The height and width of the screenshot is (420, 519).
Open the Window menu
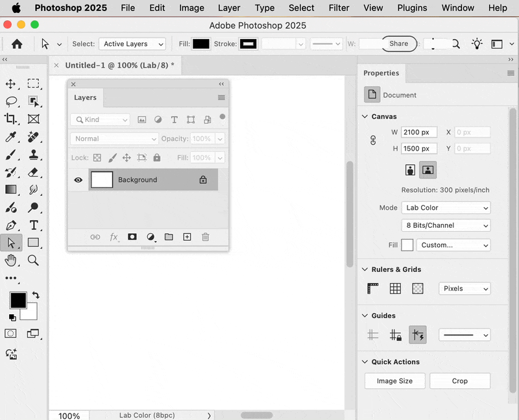click(x=458, y=8)
